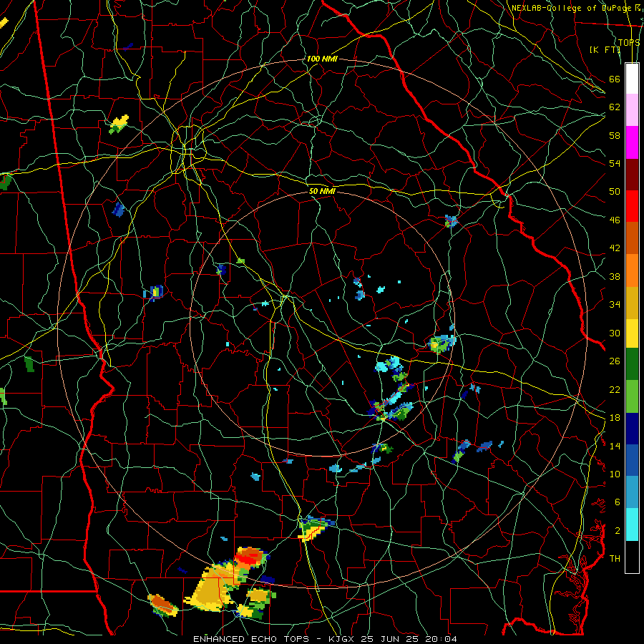Screen dimensions: 644x644
Task: Click the Enhanced Echo Tops KJGX timestamp caption
Action: (325, 639)
